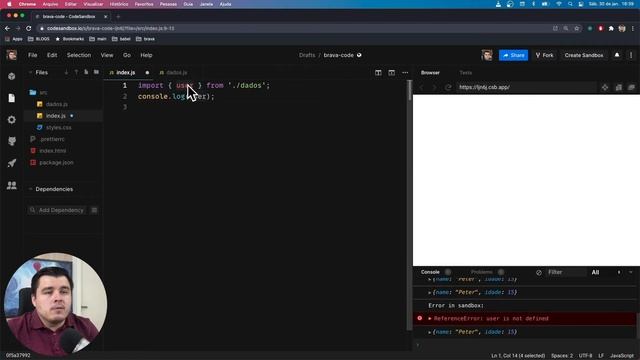640x360 pixels.
Task: Click the preview URL address field
Action: [x=527, y=87]
